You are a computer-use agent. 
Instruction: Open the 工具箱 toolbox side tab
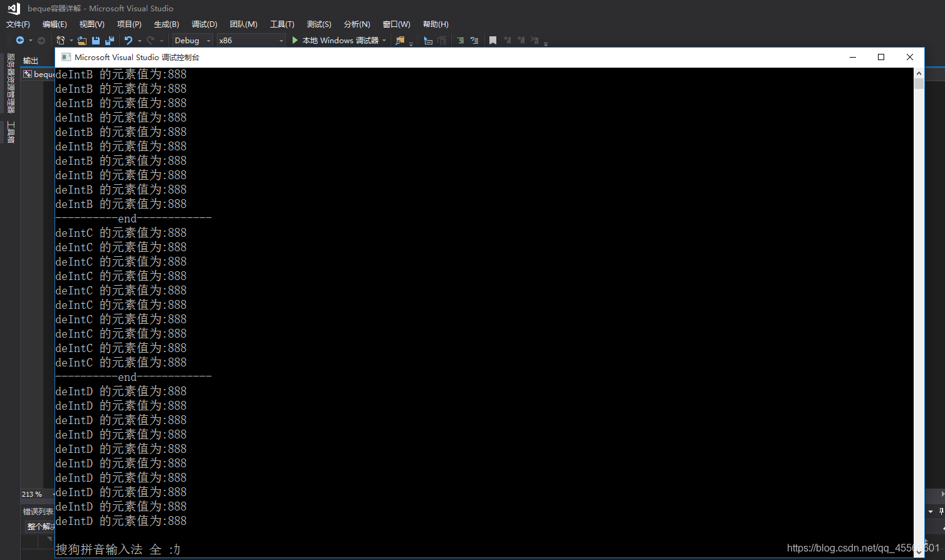[x=11, y=132]
